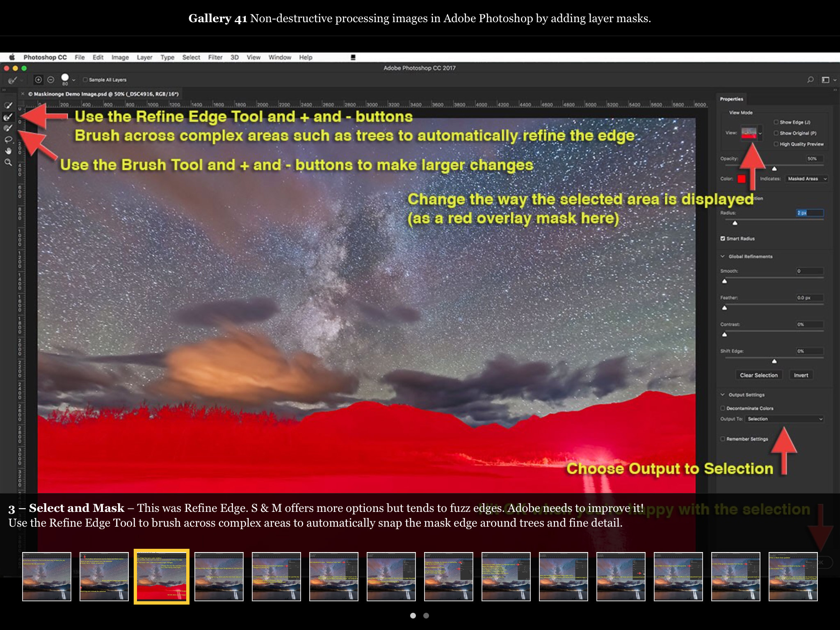This screenshot has height=630, width=840.
Task: Click the red overlay Color swatch
Action: (741, 179)
